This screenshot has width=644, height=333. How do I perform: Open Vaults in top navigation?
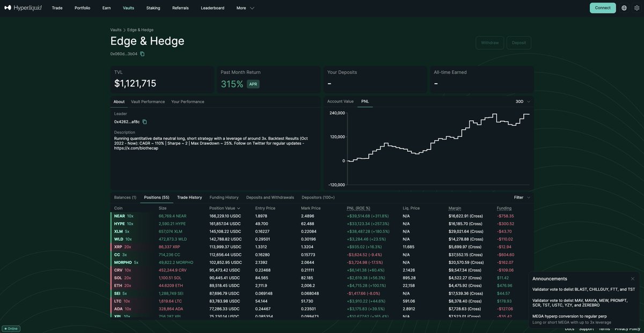pyautogui.click(x=128, y=8)
